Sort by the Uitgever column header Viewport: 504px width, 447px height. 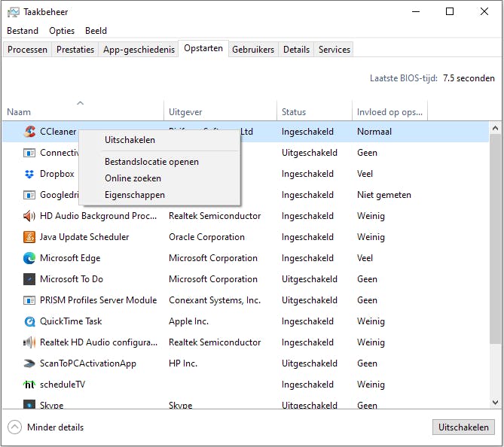[220, 111]
